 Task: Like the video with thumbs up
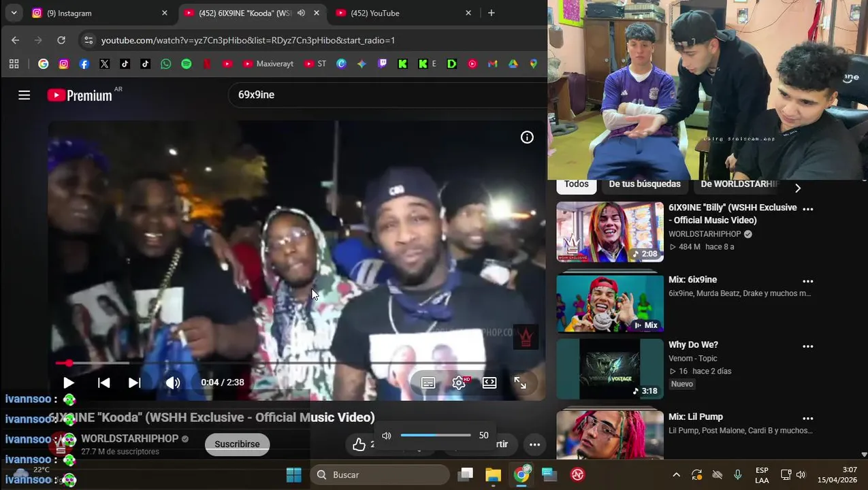359,444
